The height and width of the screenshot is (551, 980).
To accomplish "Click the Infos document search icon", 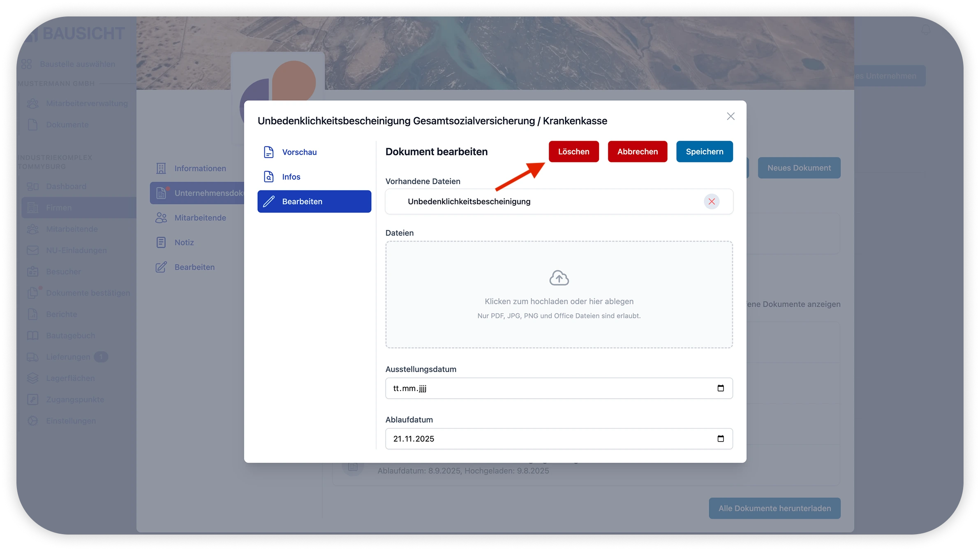I will point(269,177).
